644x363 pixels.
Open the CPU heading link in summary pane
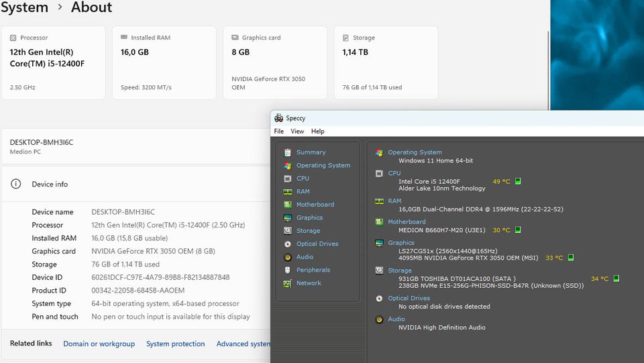click(x=394, y=173)
